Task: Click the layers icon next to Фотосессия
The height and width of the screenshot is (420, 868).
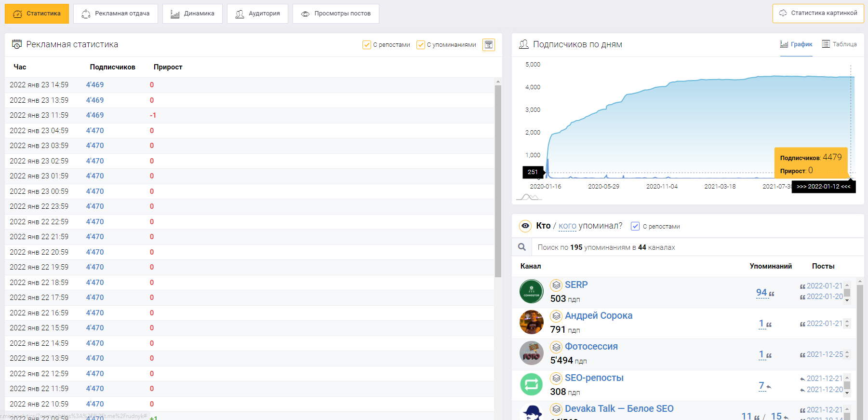Action: click(x=557, y=347)
